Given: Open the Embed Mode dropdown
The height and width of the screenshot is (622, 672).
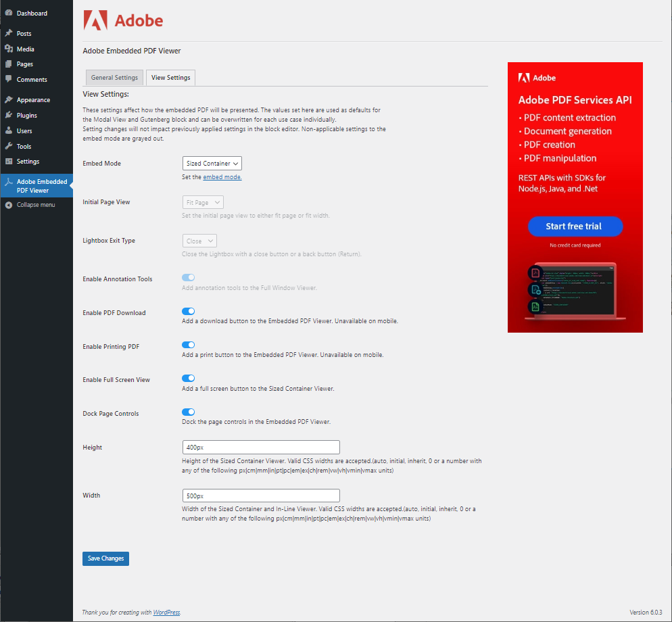Looking at the screenshot, I should pyautogui.click(x=212, y=164).
